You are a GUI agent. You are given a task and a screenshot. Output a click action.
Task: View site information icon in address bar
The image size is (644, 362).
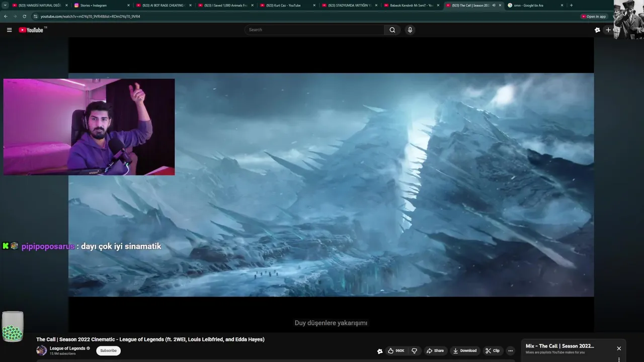(35, 16)
